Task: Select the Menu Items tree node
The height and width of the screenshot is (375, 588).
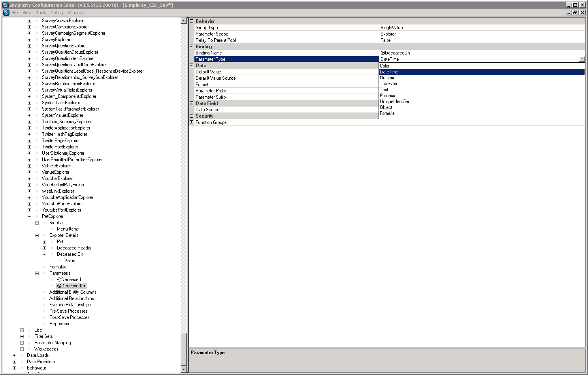Action: 68,229
